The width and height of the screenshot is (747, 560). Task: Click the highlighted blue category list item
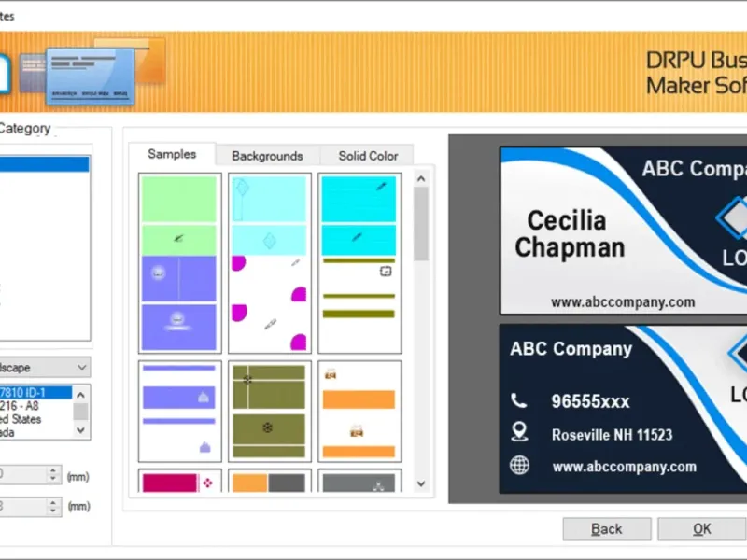click(x=44, y=164)
